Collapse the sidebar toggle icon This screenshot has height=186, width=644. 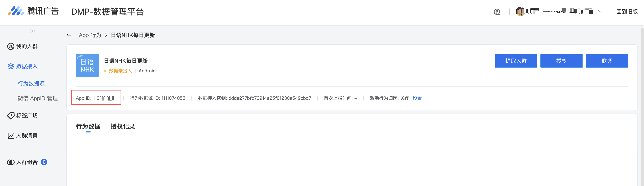33,31
